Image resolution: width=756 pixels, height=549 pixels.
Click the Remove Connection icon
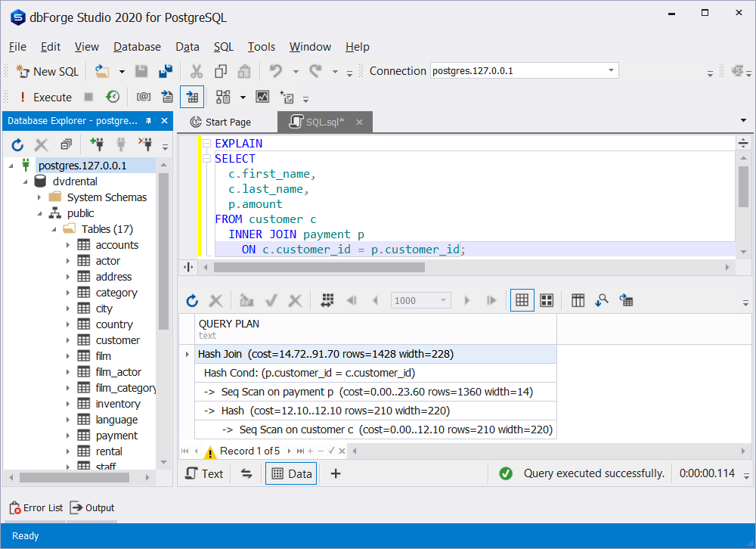(x=144, y=144)
